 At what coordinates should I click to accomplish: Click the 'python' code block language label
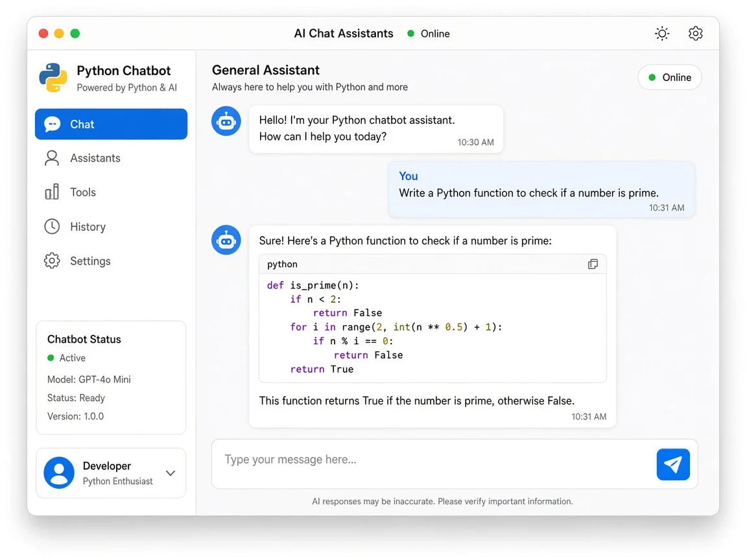pyautogui.click(x=282, y=264)
